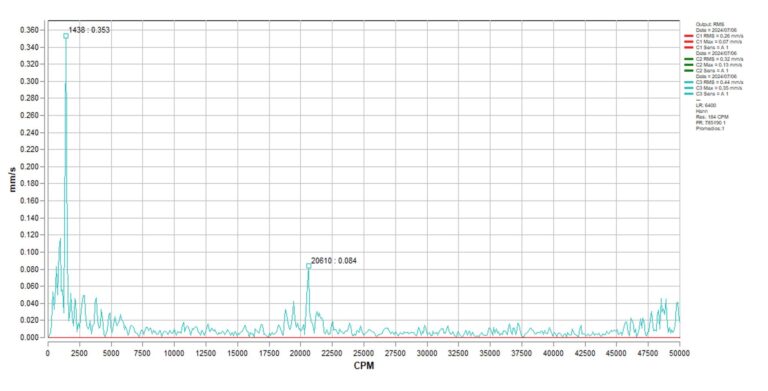Select the red C1 RMS legend swatch
768x391 pixels.
(689, 36)
